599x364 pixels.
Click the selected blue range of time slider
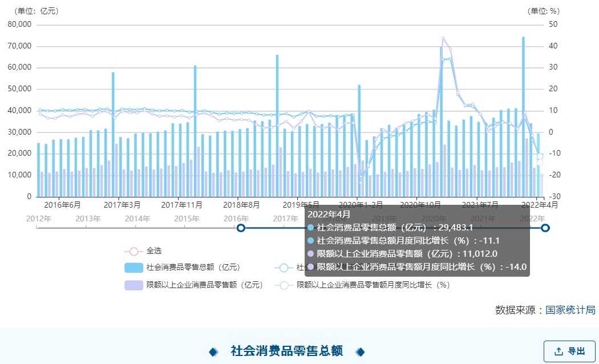coord(392,228)
